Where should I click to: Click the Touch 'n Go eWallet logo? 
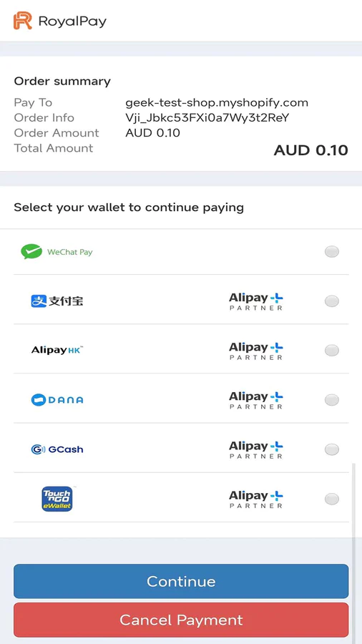click(x=57, y=499)
